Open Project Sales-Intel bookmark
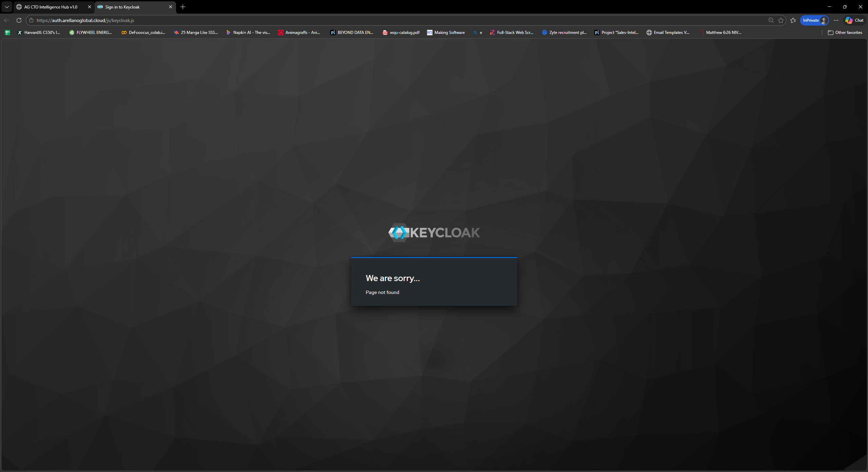Image resolution: width=868 pixels, height=472 pixels. coord(616,33)
